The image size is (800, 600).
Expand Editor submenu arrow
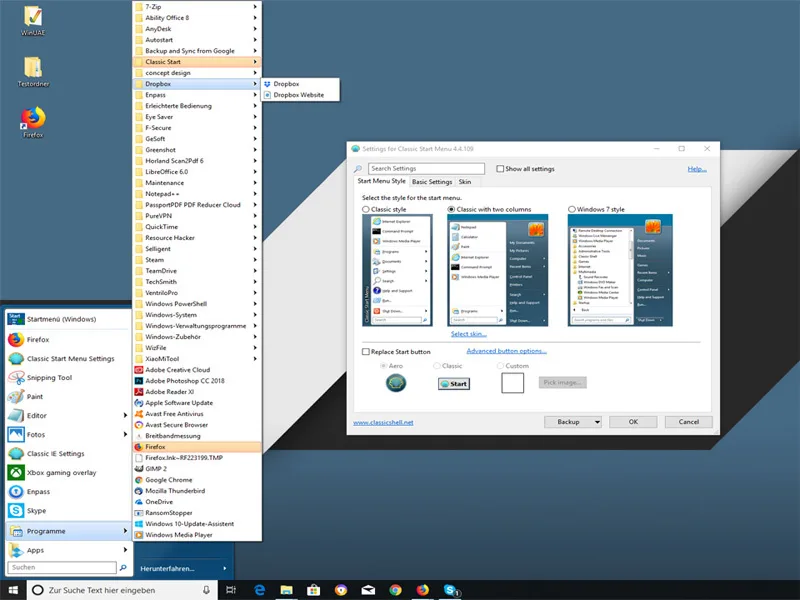pos(125,415)
